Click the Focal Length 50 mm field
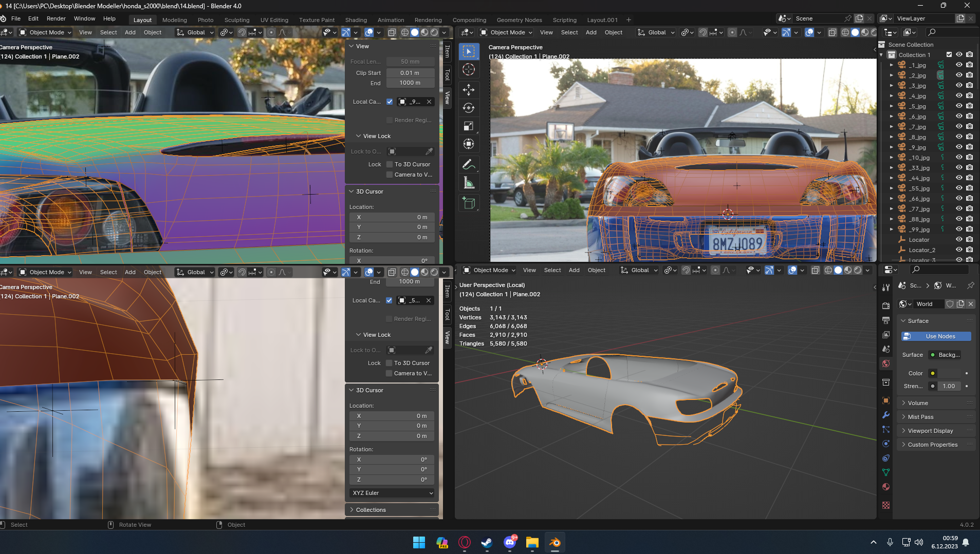The width and height of the screenshot is (980, 554). tap(410, 62)
